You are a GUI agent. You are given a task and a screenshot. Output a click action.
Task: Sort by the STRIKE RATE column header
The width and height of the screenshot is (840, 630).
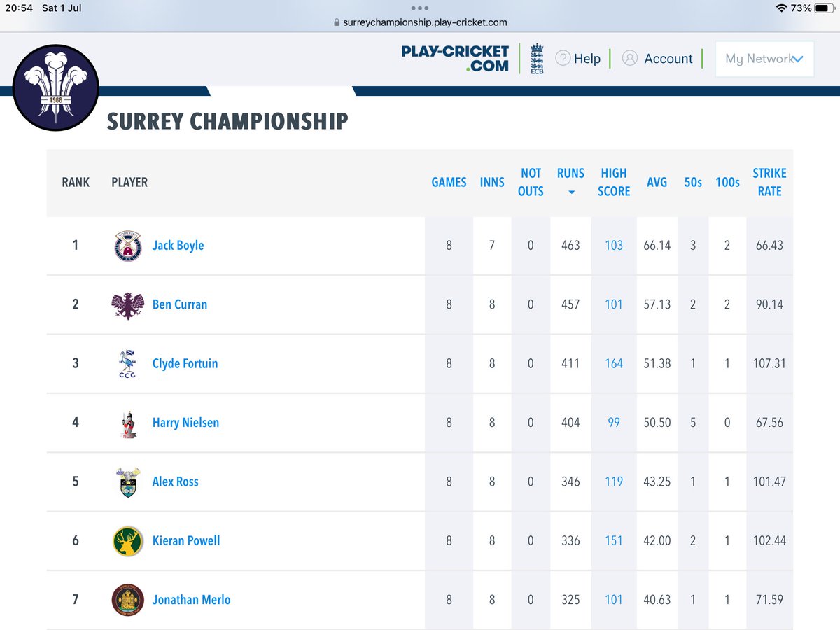click(769, 182)
